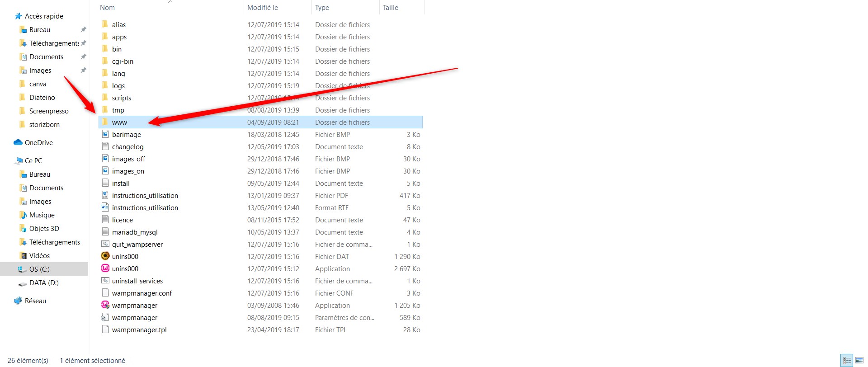This screenshot has height=367, width=868.
Task: Select the install file name
Action: point(121,183)
